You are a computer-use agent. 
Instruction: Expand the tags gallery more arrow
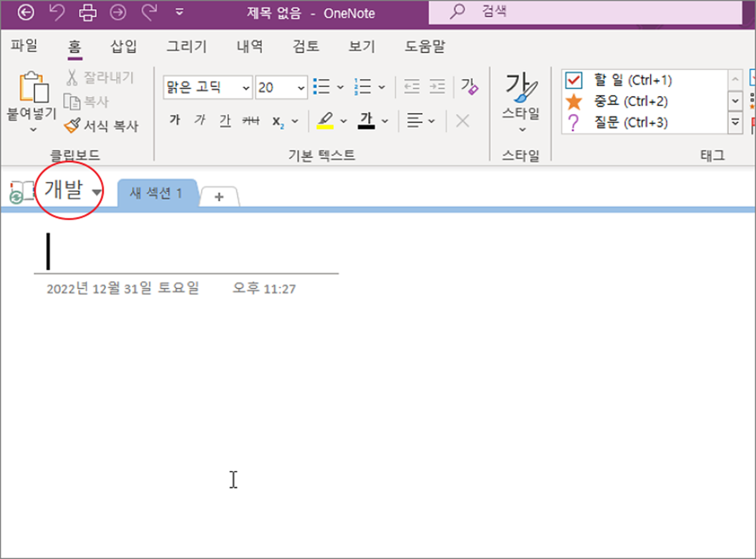(x=735, y=123)
